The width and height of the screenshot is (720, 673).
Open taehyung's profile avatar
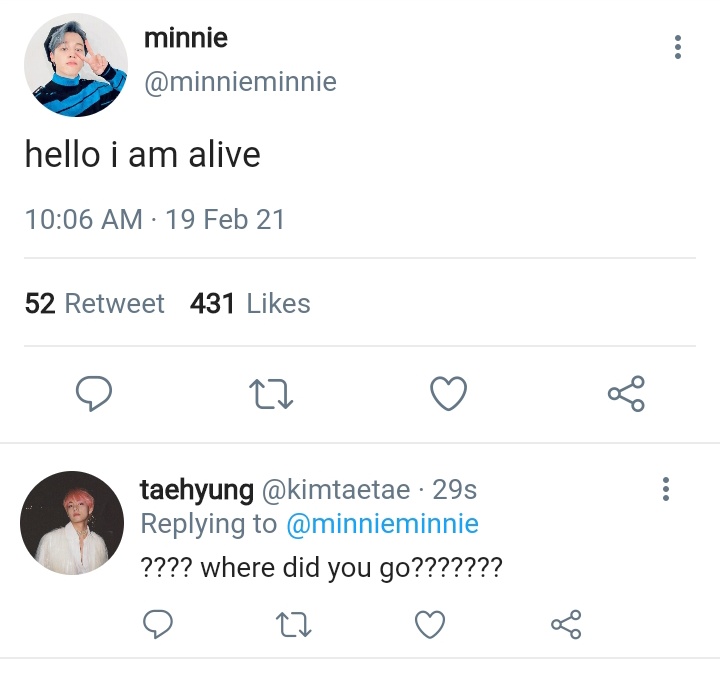(72, 523)
